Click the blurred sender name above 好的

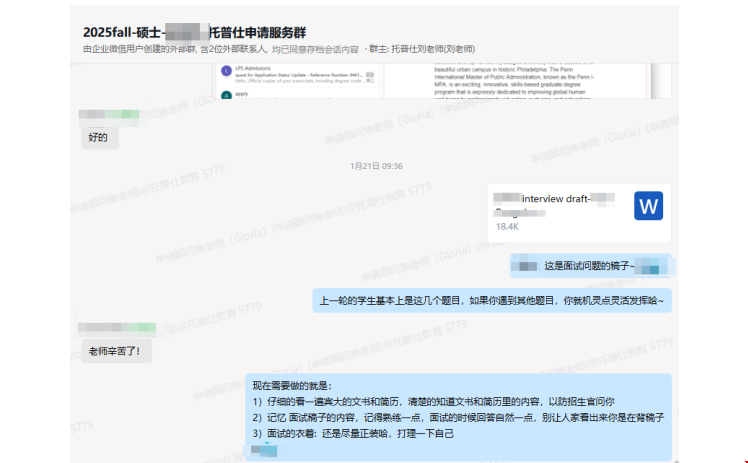tap(109, 116)
